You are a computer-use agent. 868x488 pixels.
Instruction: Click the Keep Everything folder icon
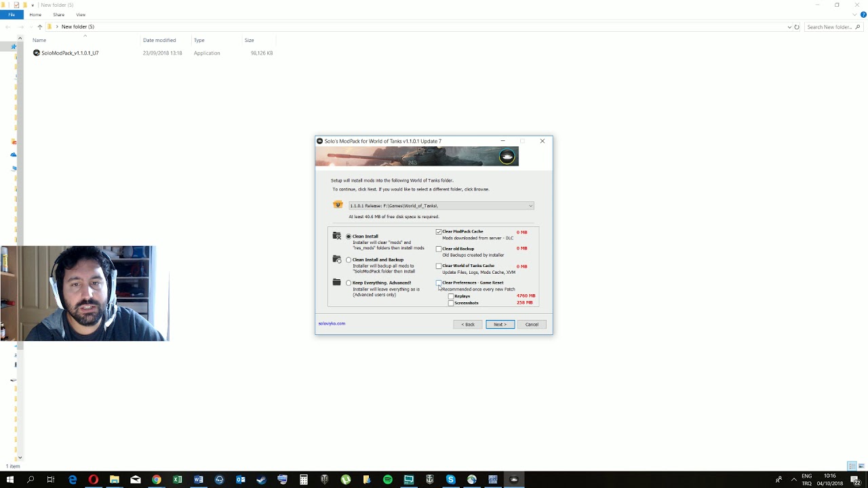337,282
